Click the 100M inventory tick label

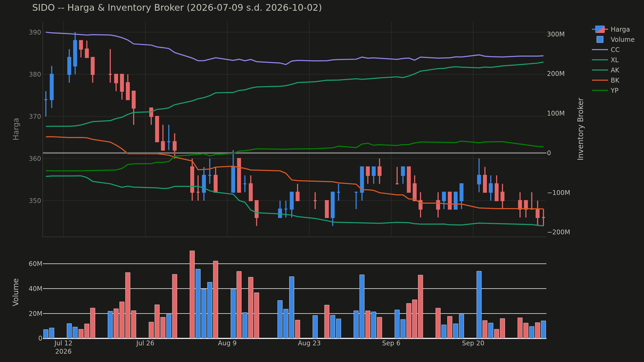click(x=556, y=113)
